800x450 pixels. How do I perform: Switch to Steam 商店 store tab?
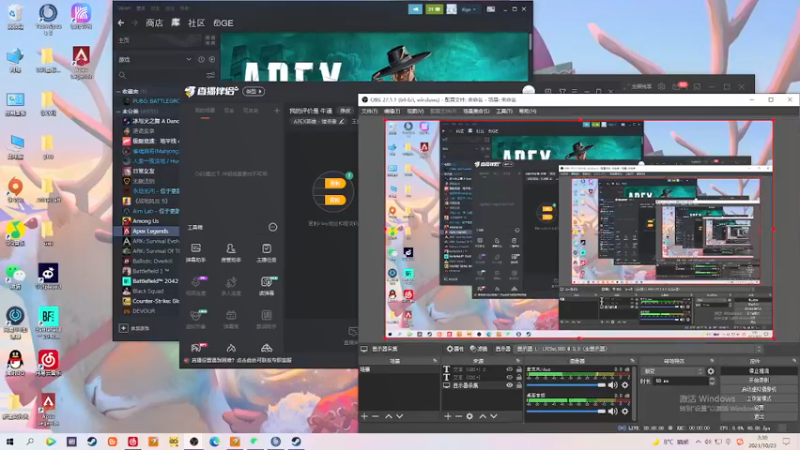pyautogui.click(x=154, y=23)
